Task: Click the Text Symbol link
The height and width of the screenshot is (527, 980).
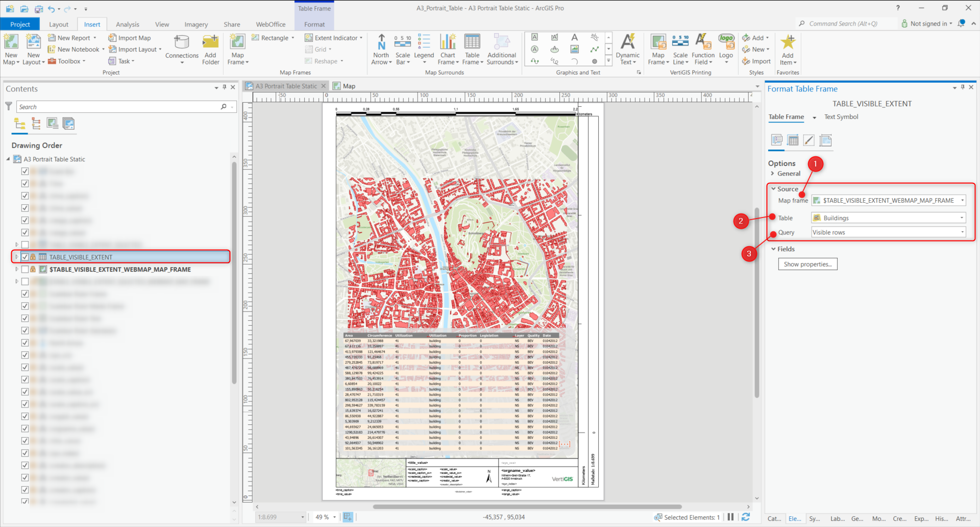Action: pos(841,117)
